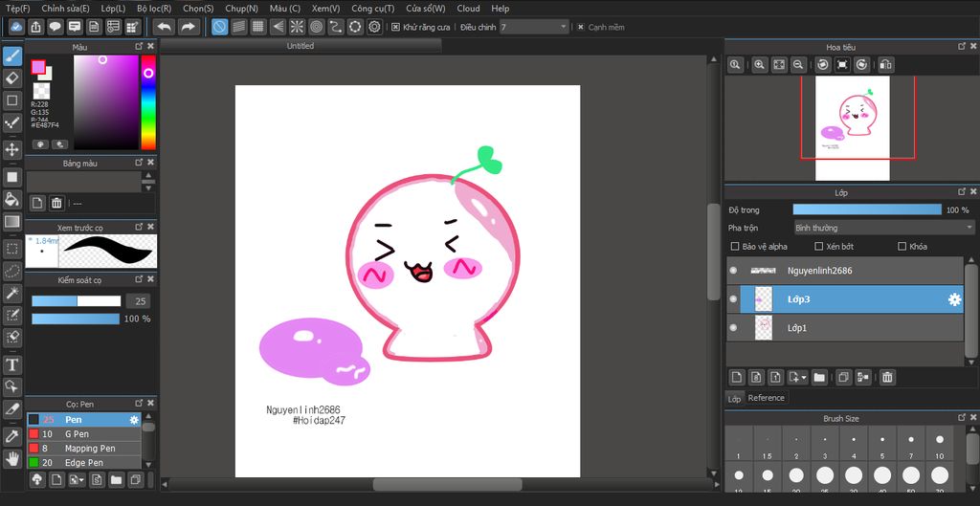Select the Lasso selection tool
Viewport: 980px width, 506px height.
(x=11, y=271)
